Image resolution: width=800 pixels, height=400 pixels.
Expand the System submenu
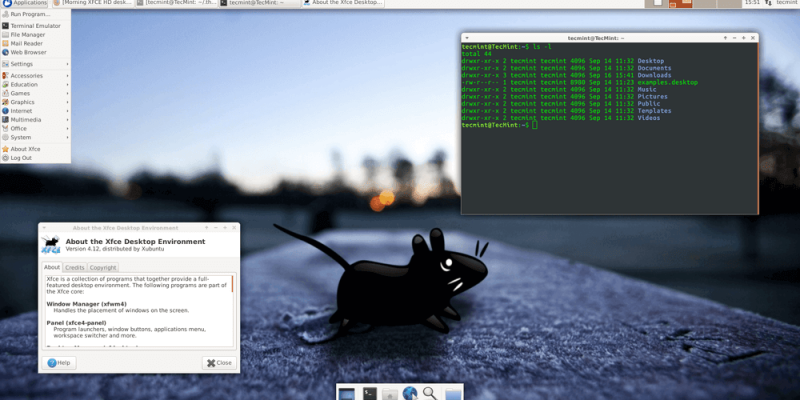pos(36,137)
